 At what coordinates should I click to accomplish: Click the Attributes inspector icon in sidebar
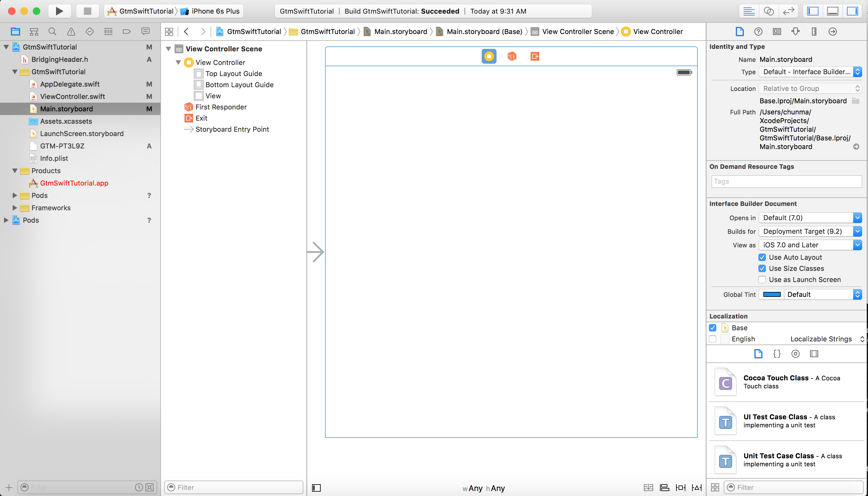coord(795,31)
